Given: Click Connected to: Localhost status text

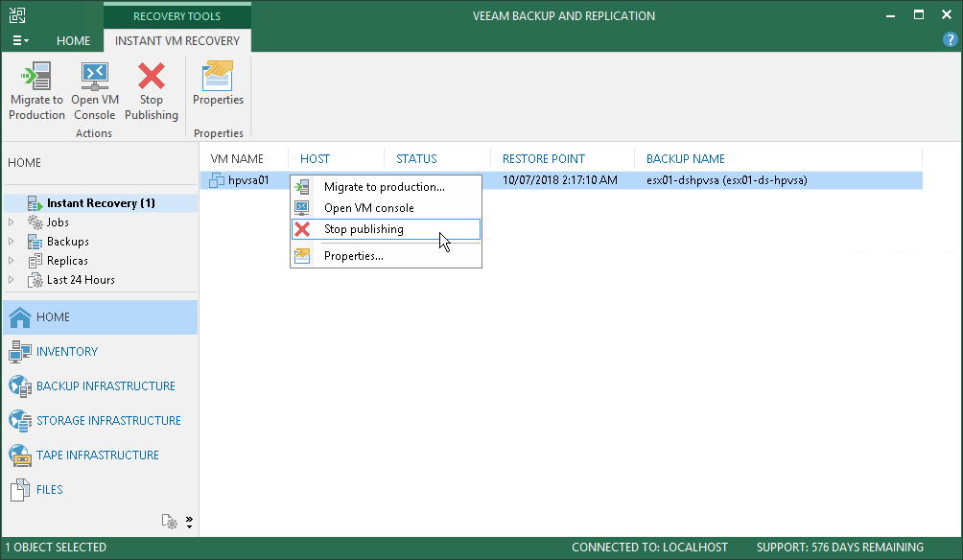Looking at the screenshot, I should 649,548.
